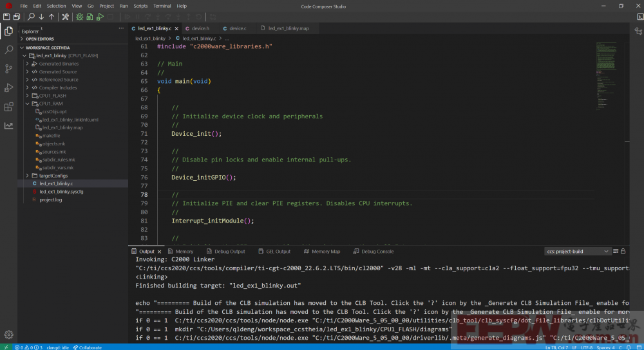644x350 pixels.
Task: Click the Spaces: 4 indentation status entry
Action: (605, 347)
